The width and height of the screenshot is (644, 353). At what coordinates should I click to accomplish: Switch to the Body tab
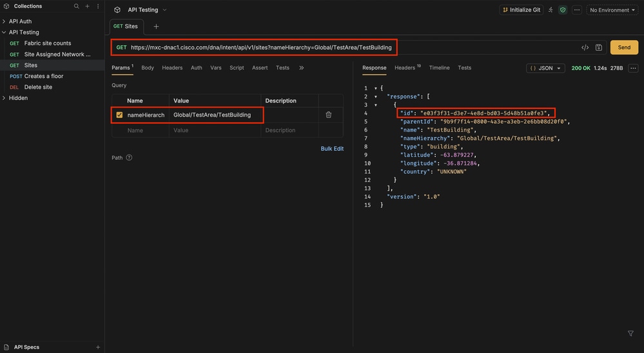[x=148, y=68]
